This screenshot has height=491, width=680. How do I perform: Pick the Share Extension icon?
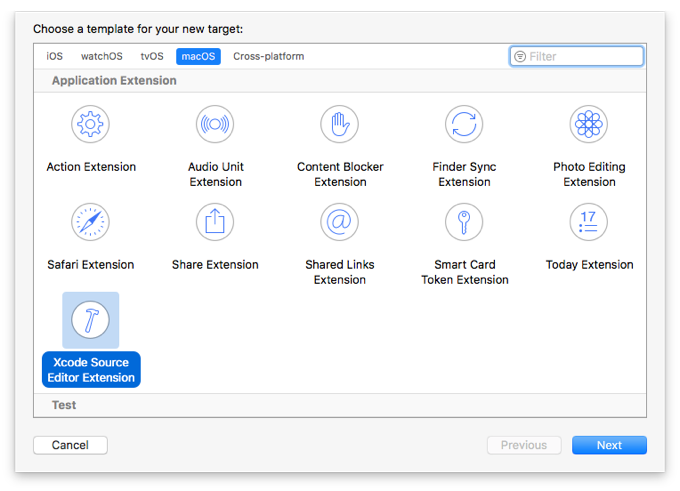[x=215, y=222]
